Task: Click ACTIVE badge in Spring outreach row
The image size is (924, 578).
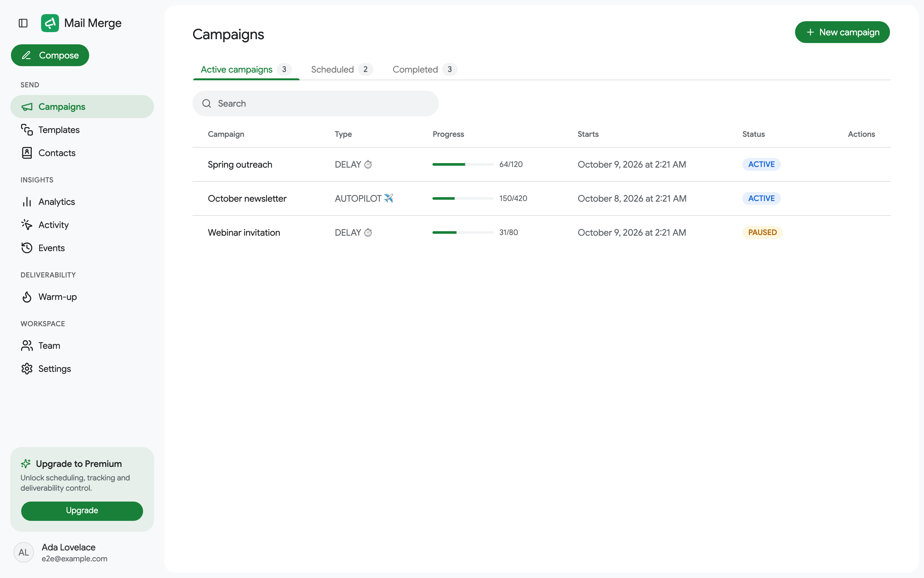Action: click(761, 164)
